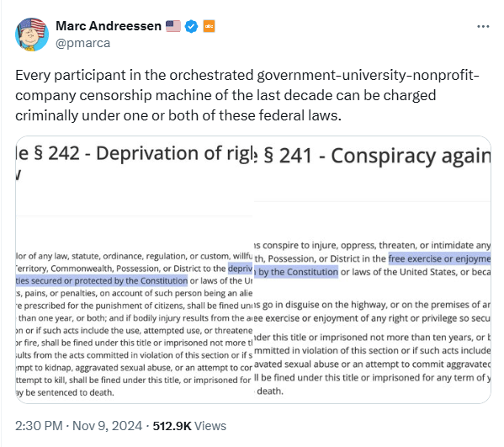The image size is (504, 447).
Task: Click the 'sentenced to death' line in § 242
Action: pyautogui.click(x=66, y=392)
